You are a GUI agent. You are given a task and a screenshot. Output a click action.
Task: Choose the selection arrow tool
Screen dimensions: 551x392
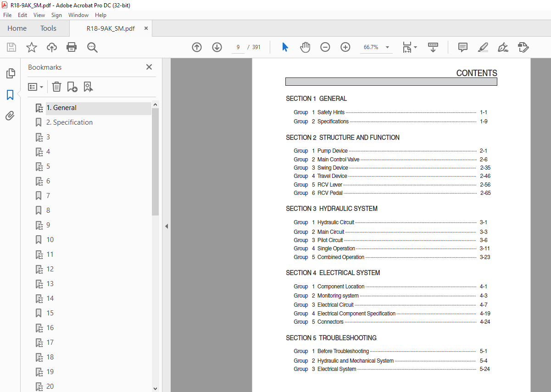pos(285,47)
